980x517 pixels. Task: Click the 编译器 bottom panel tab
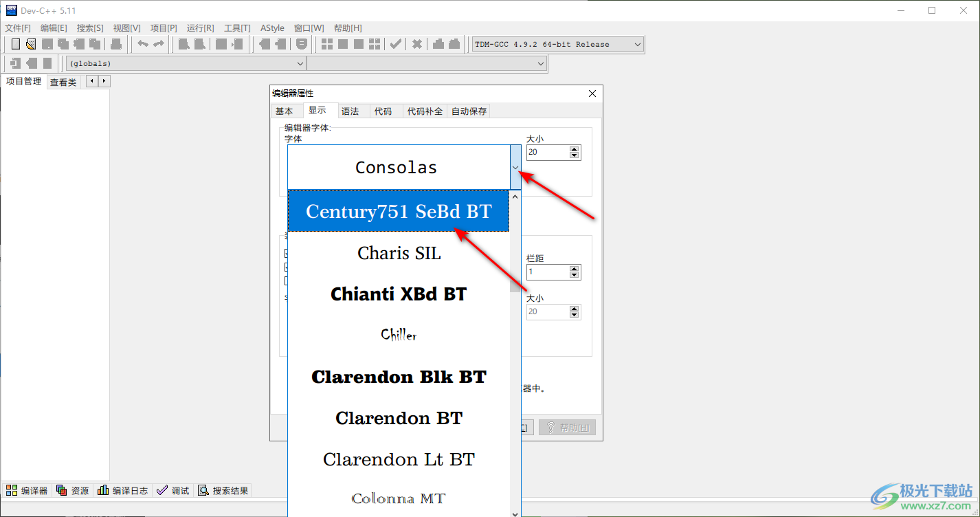click(x=27, y=490)
